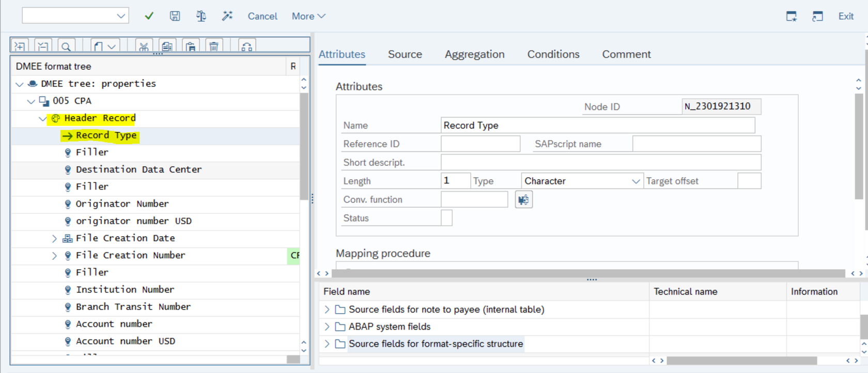This screenshot has width=868, height=373.
Task: Click the magnifier Find icon in tree toolbar
Action: pyautogui.click(x=66, y=46)
